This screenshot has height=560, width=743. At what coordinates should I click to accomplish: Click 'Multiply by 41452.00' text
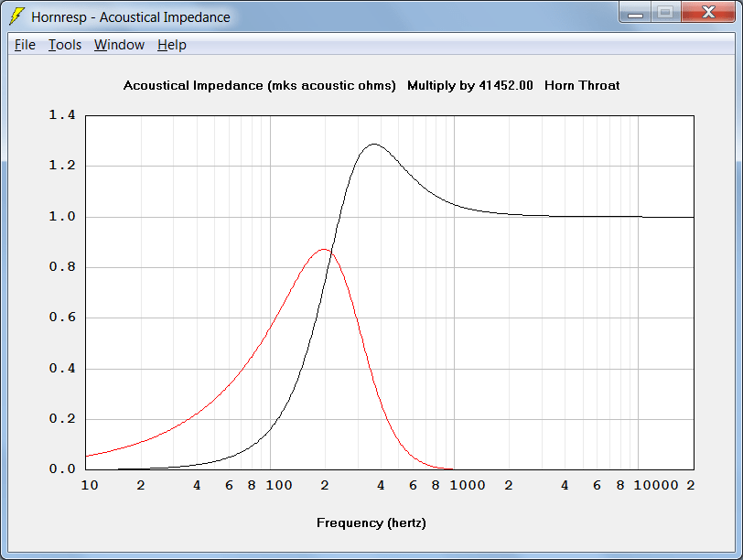[x=470, y=85]
